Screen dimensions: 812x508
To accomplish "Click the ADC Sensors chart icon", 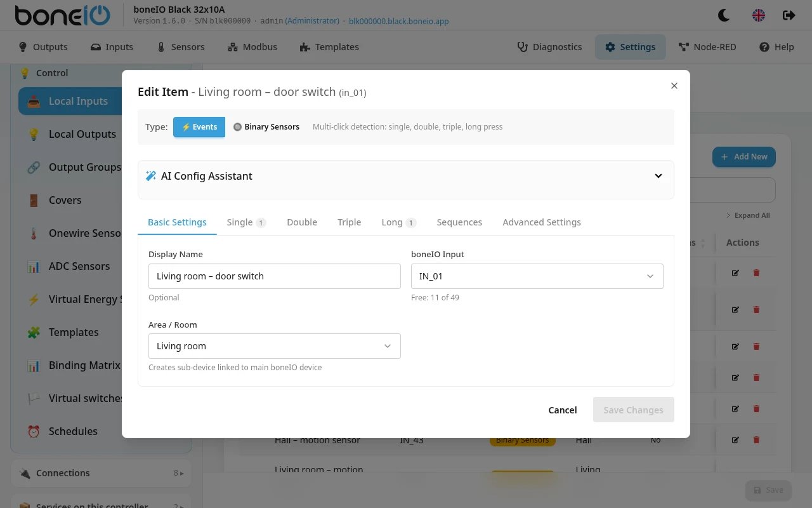I will pos(34,266).
